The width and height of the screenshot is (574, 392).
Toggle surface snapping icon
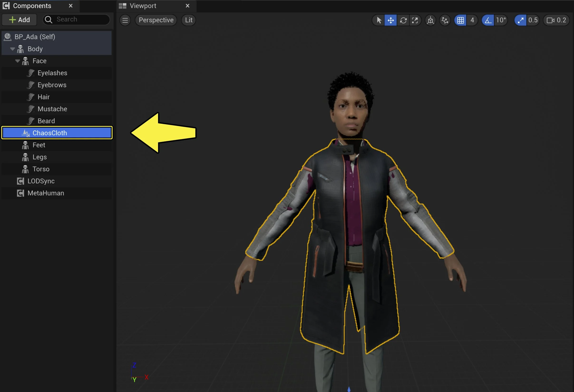coord(445,20)
